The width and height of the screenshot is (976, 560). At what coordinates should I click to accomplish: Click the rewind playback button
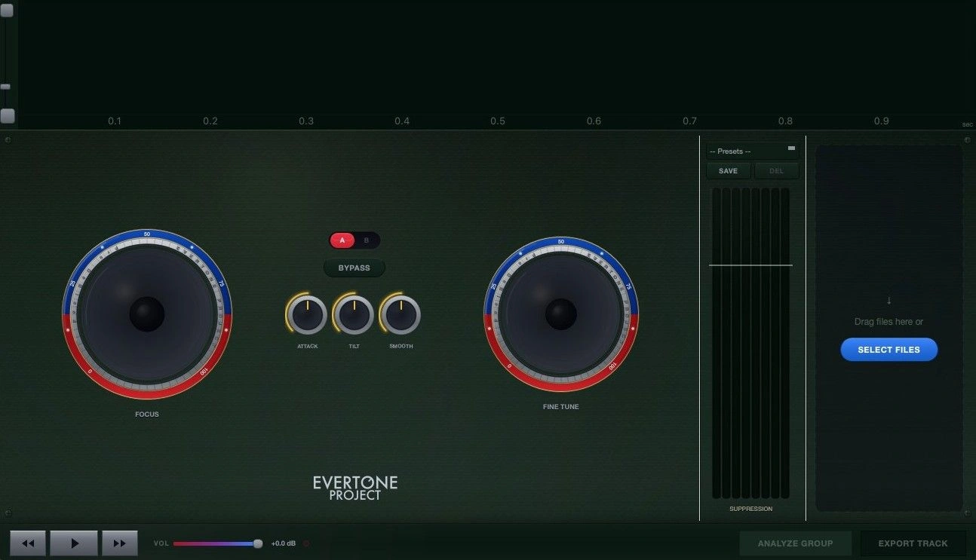[29, 543]
